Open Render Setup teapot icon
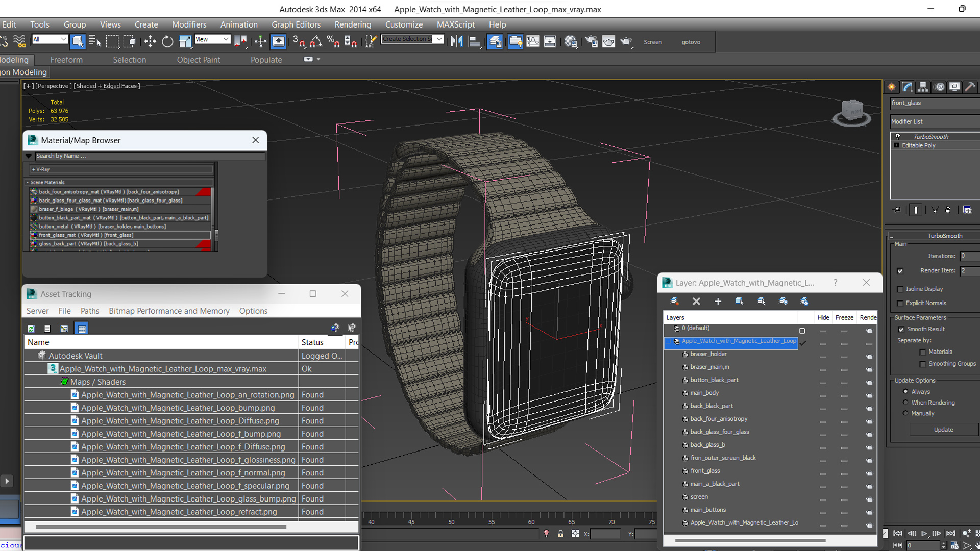Viewport: 980px width, 551px height. (591, 42)
